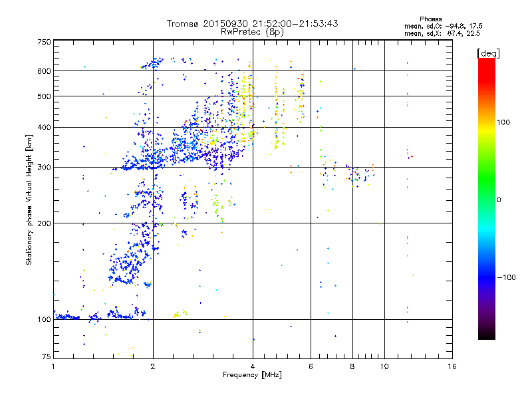Click the x-axis label '8'
Image resolution: width=532 pixels, height=399 pixels.
[x=352, y=366]
